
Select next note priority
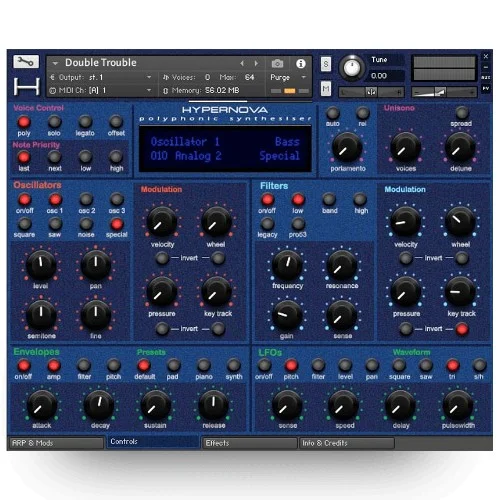(x=54, y=157)
